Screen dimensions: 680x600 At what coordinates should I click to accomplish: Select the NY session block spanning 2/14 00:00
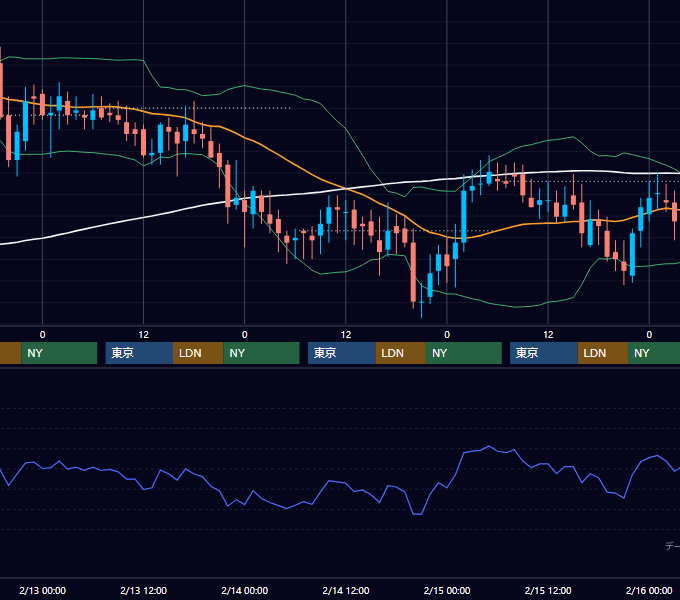click(x=262, y=353)
